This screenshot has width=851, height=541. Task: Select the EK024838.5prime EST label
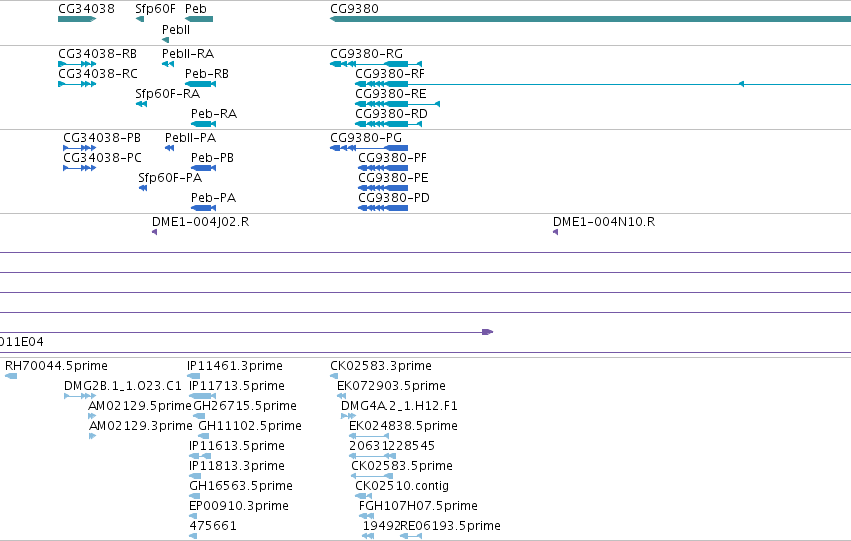point(403,426)
